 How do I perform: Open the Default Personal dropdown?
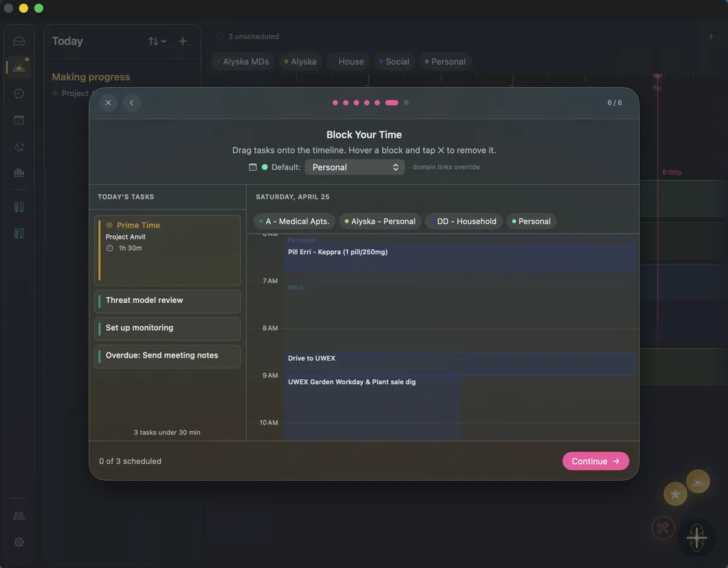coord(354,167)
